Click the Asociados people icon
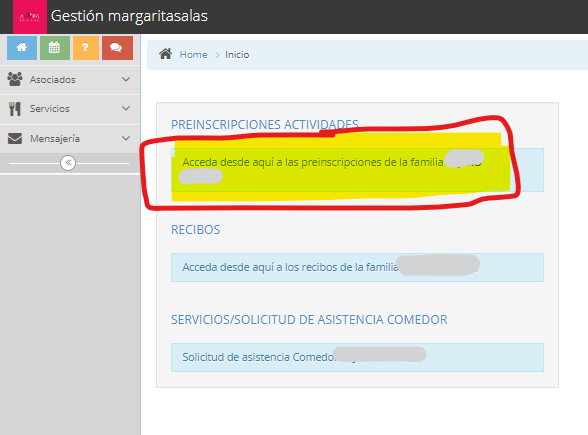 tap(15, 79)
